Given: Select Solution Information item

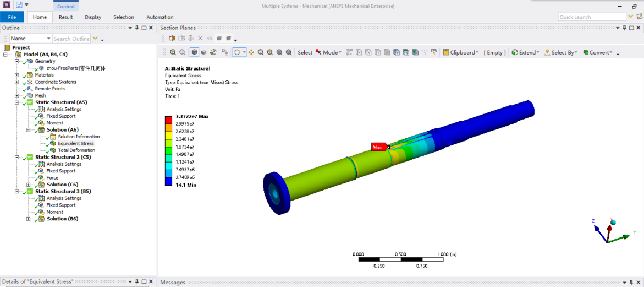Looking at the screenshot, I should [x=79, y=137].
